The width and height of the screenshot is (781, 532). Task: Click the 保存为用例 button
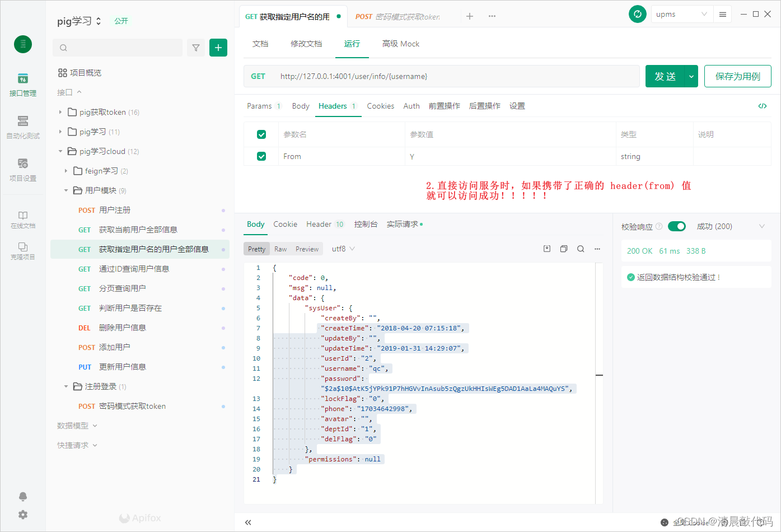[738, 76]
